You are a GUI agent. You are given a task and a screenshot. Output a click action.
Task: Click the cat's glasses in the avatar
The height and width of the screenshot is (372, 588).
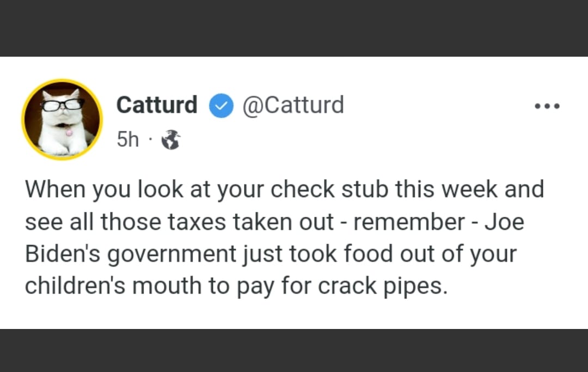pyautogui.click(x=61, y=104)
